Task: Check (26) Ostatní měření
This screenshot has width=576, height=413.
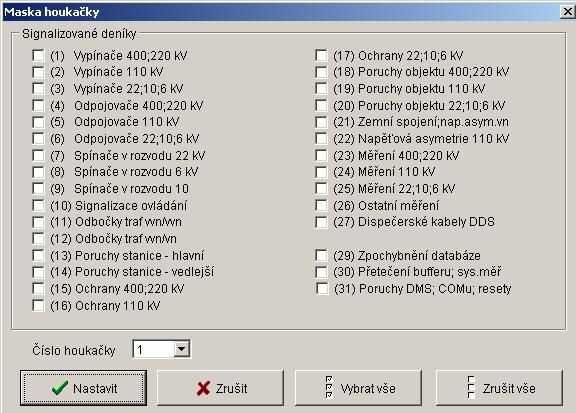Action: (321, 205)
